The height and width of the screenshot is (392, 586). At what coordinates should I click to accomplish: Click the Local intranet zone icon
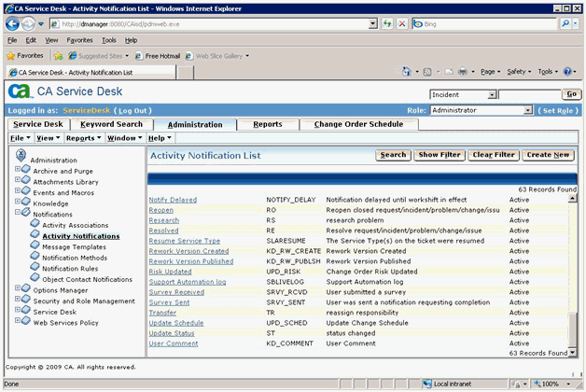426,384
